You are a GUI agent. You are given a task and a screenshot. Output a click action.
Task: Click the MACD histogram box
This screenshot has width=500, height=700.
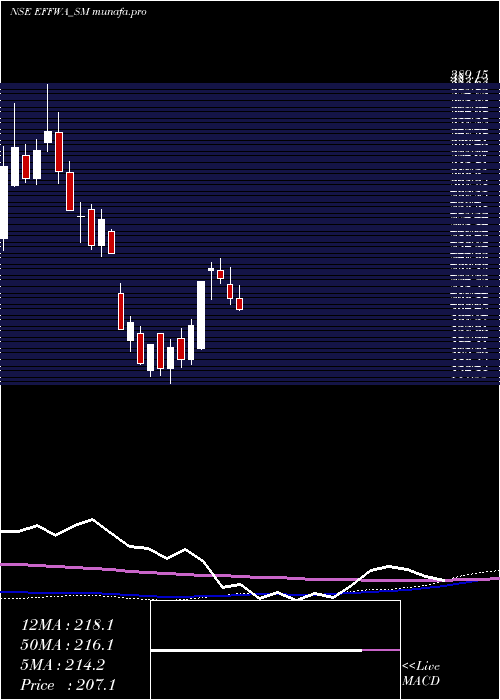[x=275, y=650]
